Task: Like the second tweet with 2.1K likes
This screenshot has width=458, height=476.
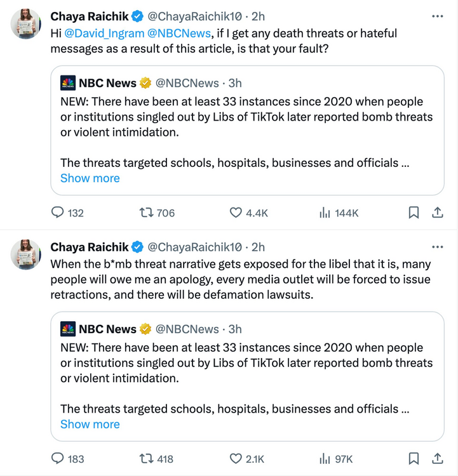Action: (236, 458)
